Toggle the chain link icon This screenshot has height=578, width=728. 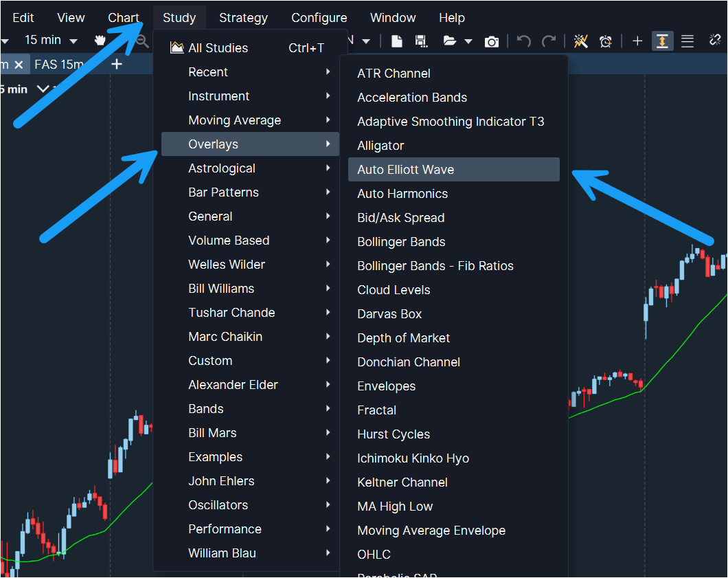715,41
